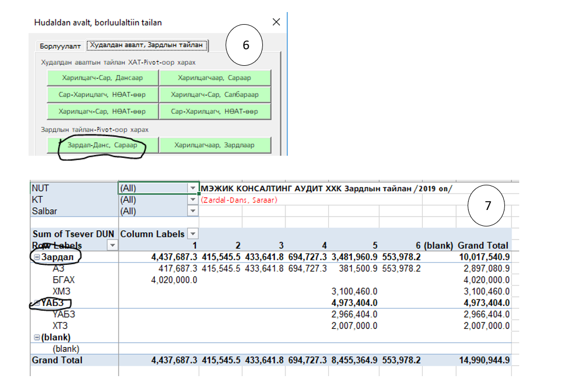Expand the KT filter dropdown
The width and height of the screenshot is (573, 392).
click(x=193, y=200)
